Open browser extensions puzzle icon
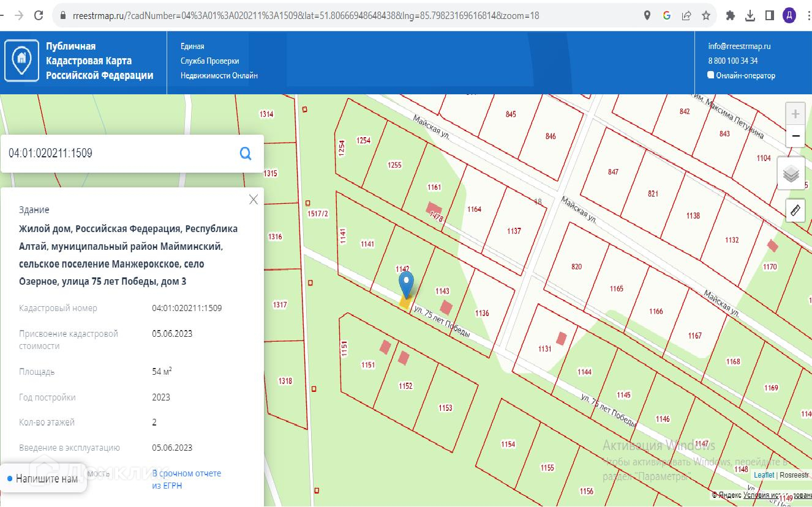The image size is (812, 507). click(x=730, y=15)
